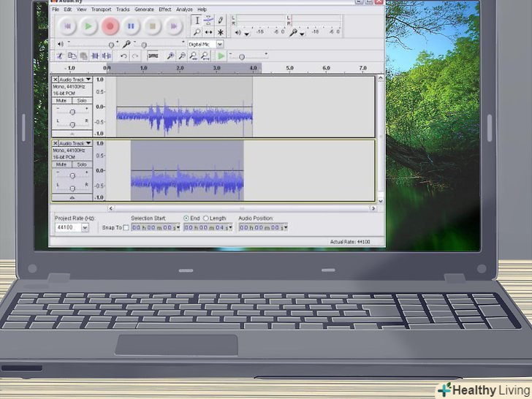532x399 pixels.
Task: Select the End radio button
Action: click(186, 218)
